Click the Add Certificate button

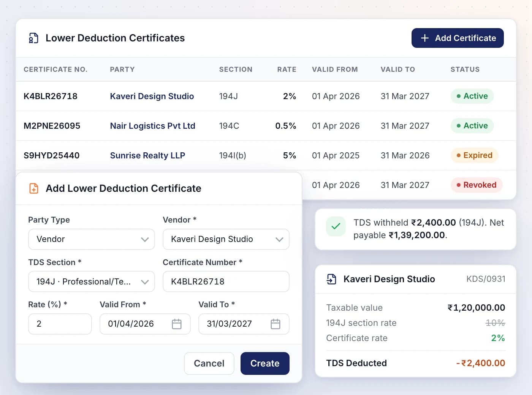(x=458, y=38)
